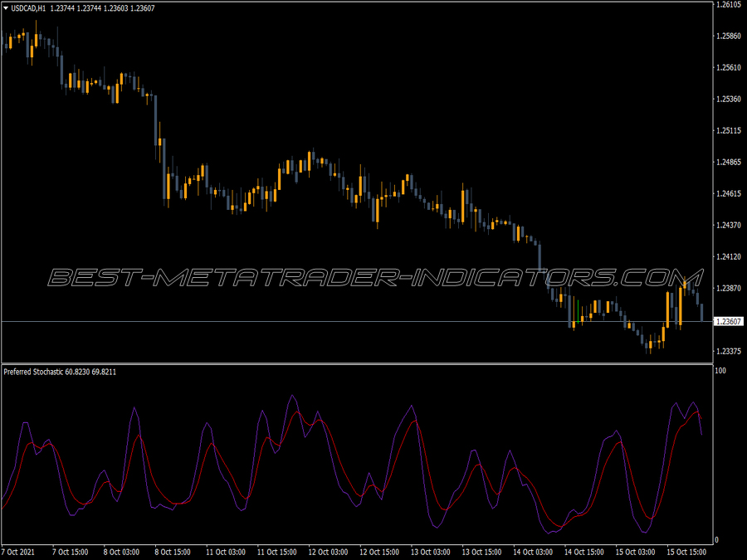Click the 13 Oct 15:00 time label
747x560 pixels.
click(x=481, y=552)
